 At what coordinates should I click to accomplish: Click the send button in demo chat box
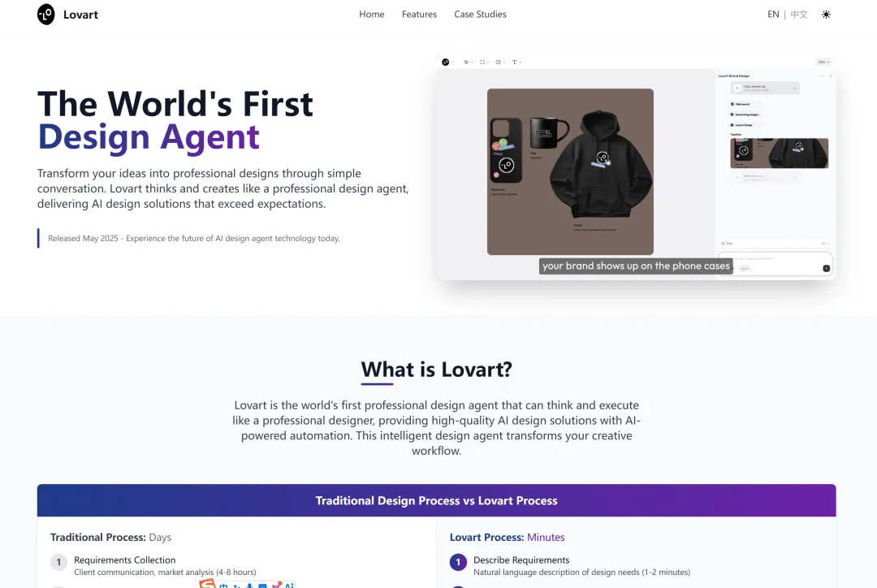(826, 269)
